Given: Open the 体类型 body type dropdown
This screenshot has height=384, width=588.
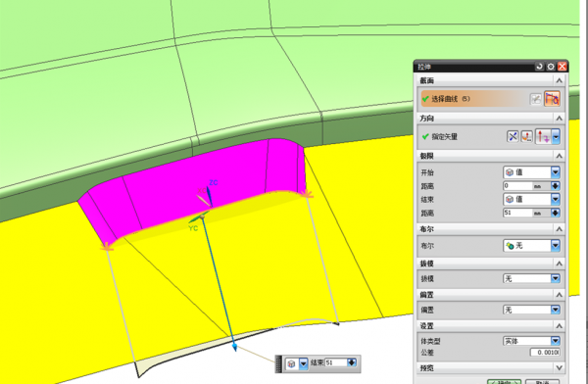Looking at the screenshot, I should (x=531, y=341).
